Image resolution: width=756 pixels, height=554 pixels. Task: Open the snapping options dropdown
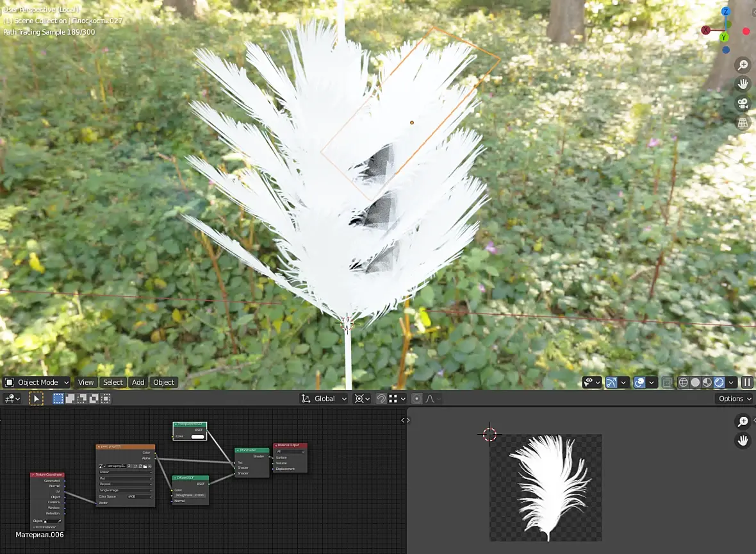[397, 399]
